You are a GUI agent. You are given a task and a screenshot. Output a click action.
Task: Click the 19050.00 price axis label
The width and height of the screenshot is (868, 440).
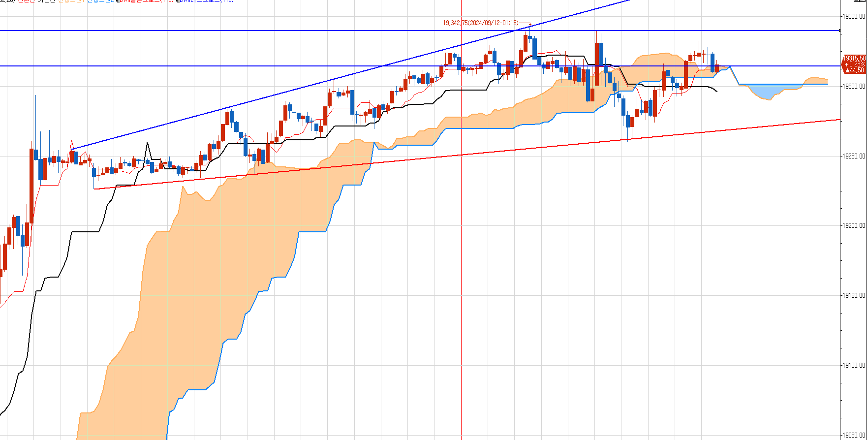tap(854, 435)
